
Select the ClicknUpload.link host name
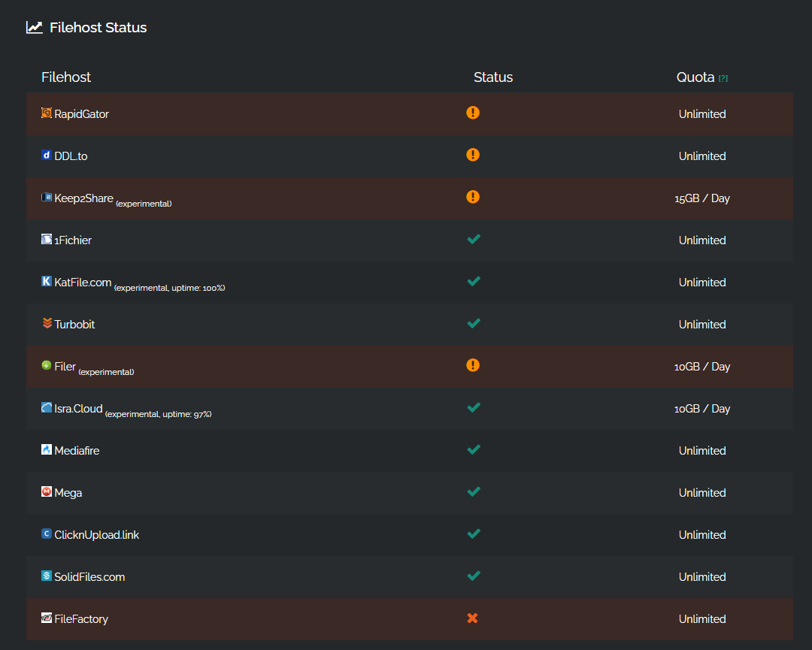tap(97, 535)
